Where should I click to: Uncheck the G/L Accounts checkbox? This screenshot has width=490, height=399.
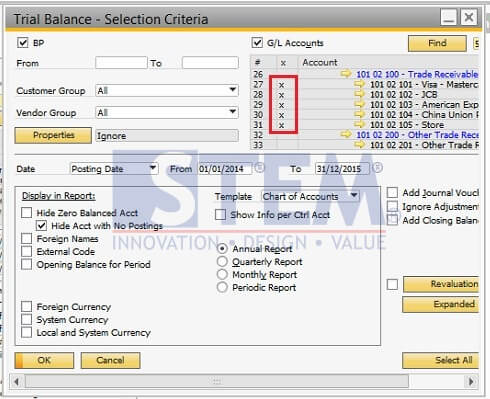pyautogui.click(x=257, y=43)
